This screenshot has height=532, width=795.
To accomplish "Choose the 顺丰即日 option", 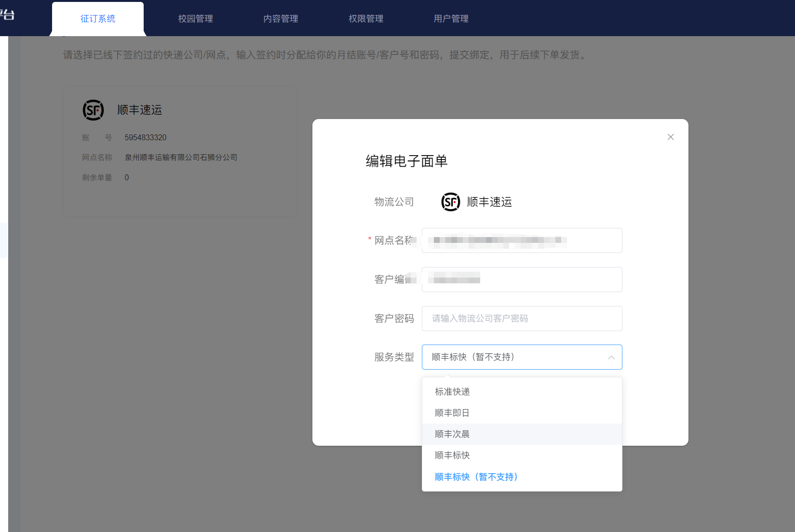I will coord(522,413).
